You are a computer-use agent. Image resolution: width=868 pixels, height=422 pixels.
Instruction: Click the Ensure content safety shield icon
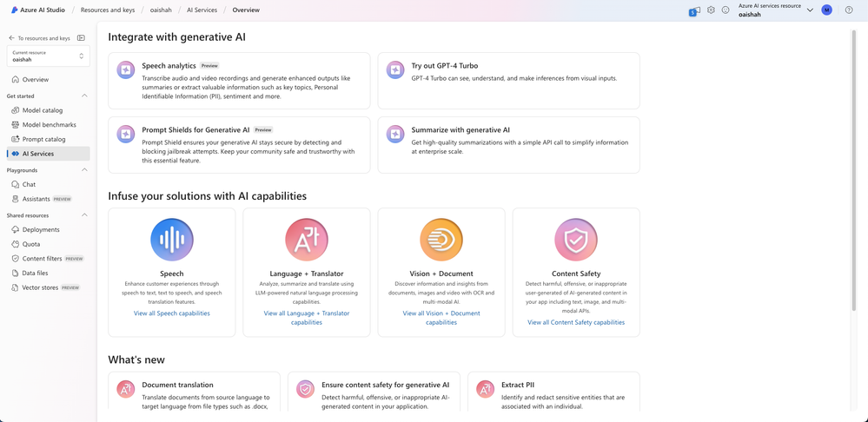pos(305,389)
